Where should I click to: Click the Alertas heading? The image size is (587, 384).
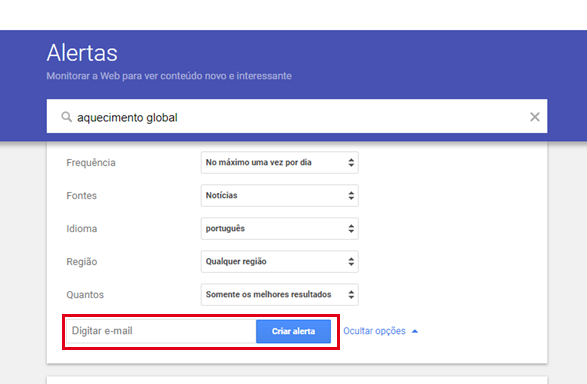pyautogui.click(x=82, y=53)
